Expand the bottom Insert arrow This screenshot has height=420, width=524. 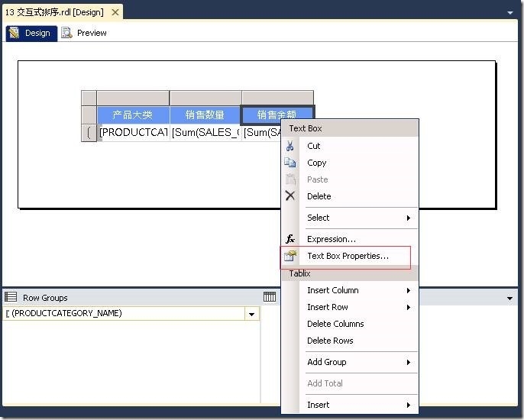[x=409, y=405]
